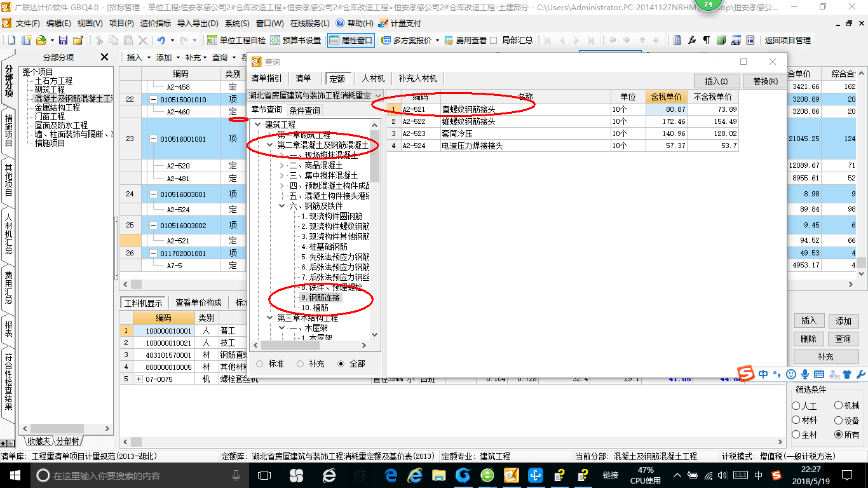This screenshot has height=488, width=868.
Task: Close the 分部分项 panel with X
Action: [x=105, y=57]
